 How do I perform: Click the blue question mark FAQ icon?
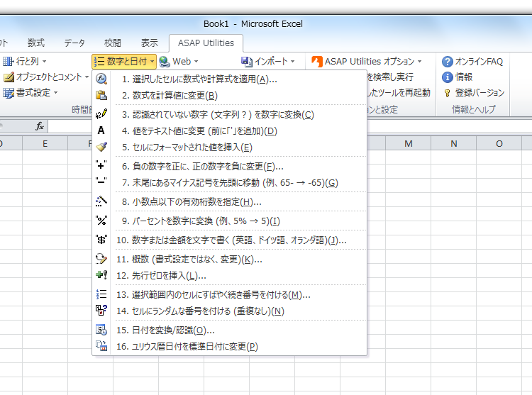coord(447,62)
